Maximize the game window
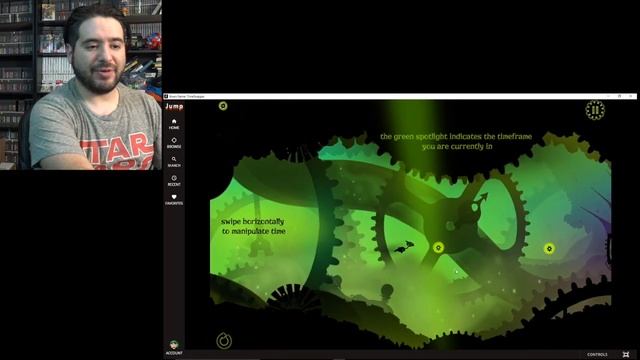This screenshot has width=640, height=360. (x=620, y=96)
